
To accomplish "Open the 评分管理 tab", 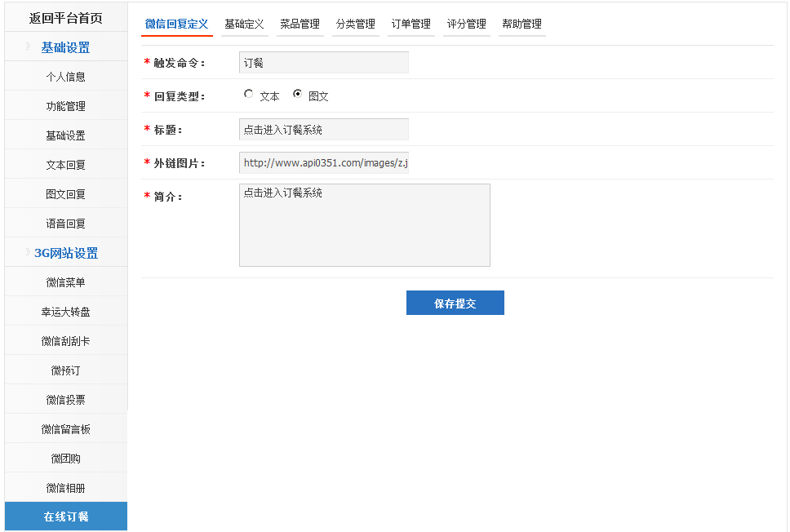I will [465, 24].
